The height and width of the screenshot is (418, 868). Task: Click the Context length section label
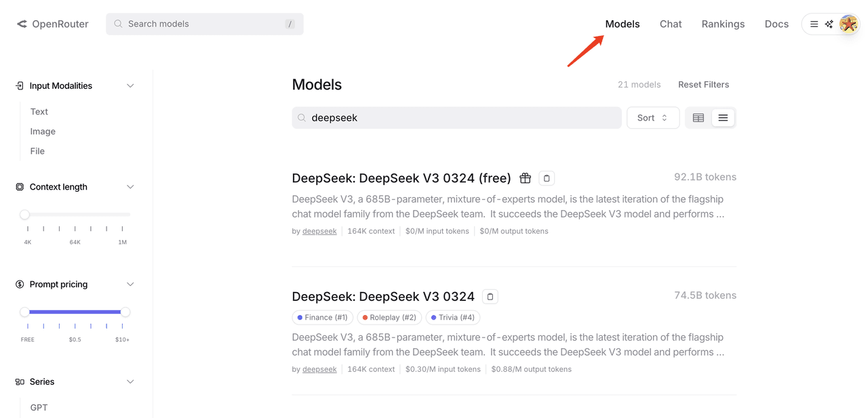tap(58, 187)
